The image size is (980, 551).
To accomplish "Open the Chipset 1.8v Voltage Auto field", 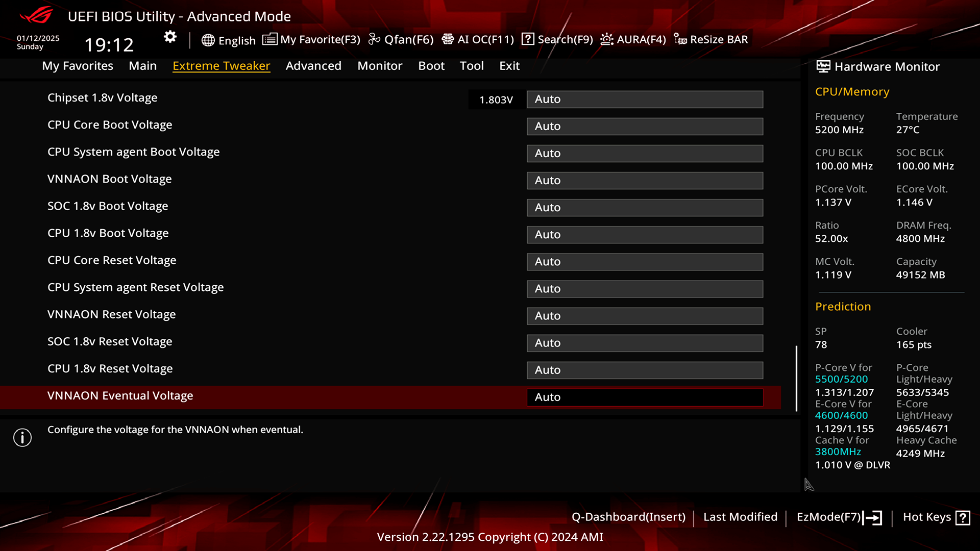I will [645, 99].
